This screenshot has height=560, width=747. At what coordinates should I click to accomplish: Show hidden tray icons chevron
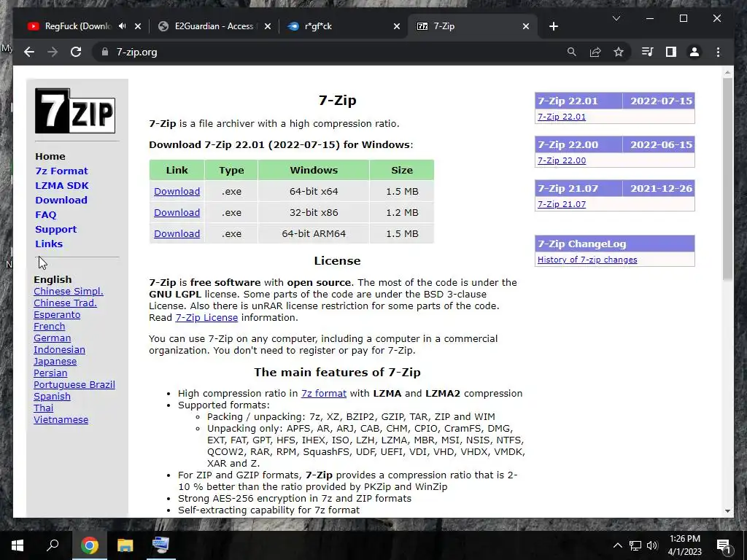point(617,545)
